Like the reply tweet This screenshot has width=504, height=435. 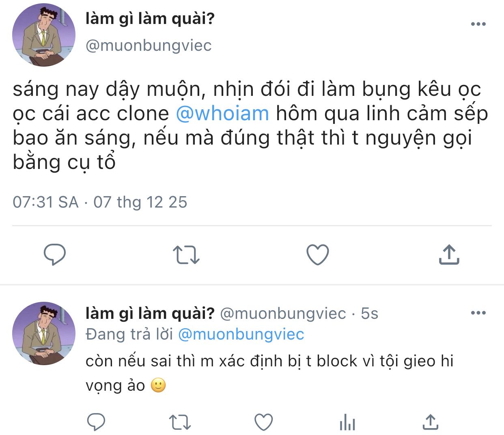tap(263, 422)
